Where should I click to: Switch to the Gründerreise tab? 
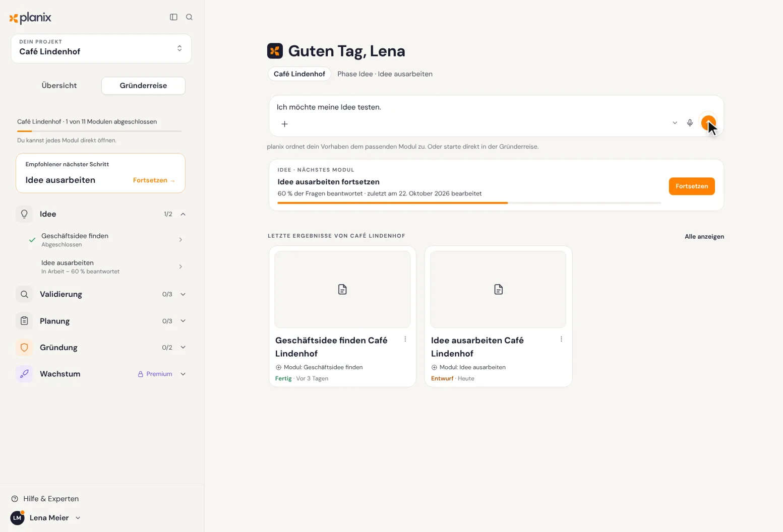pyautogui.click(x=143, y=86)
